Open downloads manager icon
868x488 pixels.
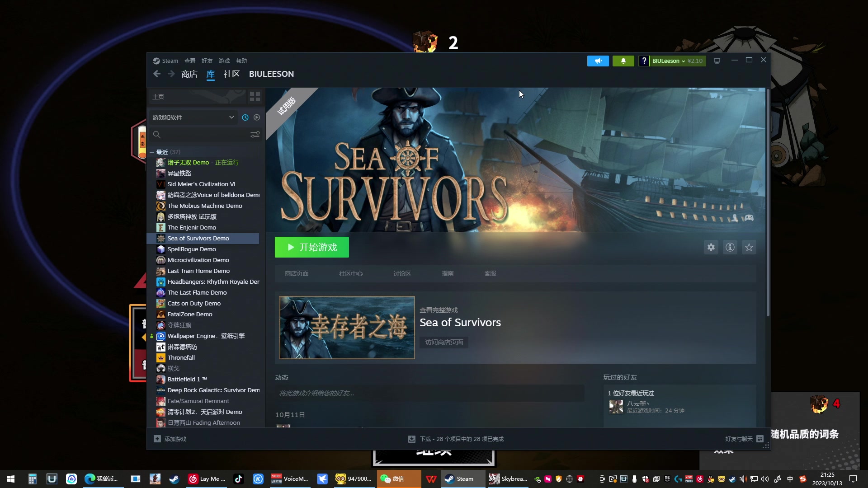pos(412,439)
